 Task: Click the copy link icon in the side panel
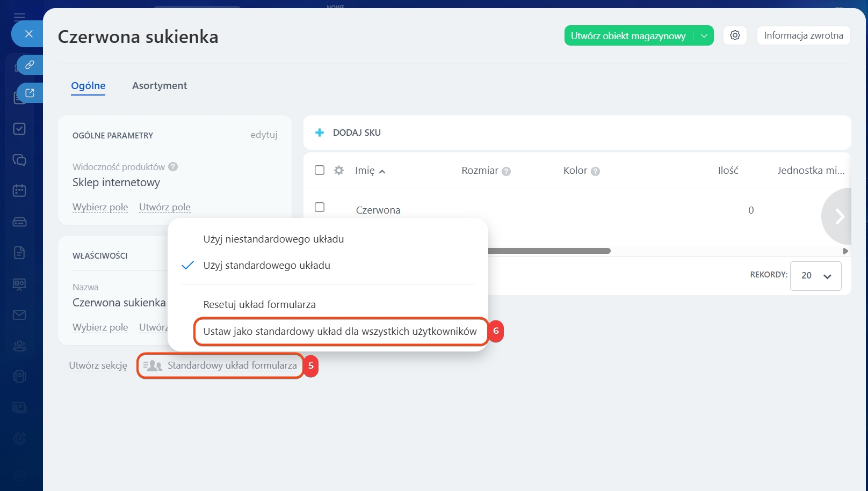[x=30, y=65]
